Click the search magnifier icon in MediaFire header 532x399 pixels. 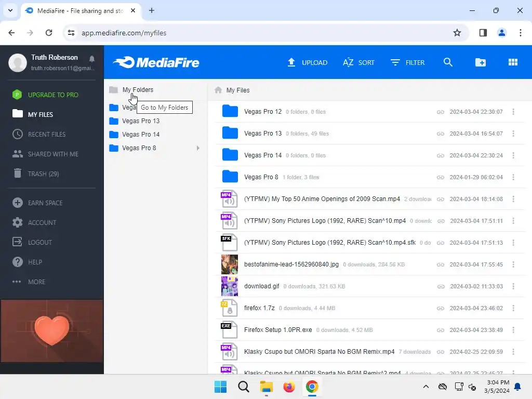pos(448,62)
